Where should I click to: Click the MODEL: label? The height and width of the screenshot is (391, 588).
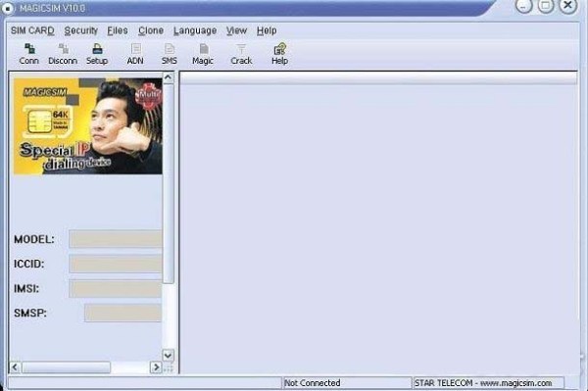pos(34,239)
